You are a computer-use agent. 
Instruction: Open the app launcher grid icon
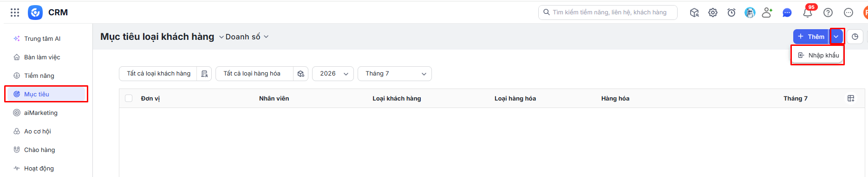point(15,13)
